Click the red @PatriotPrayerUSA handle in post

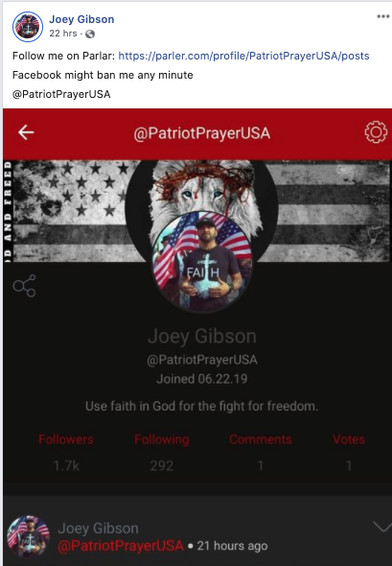(x=121, y=546)
